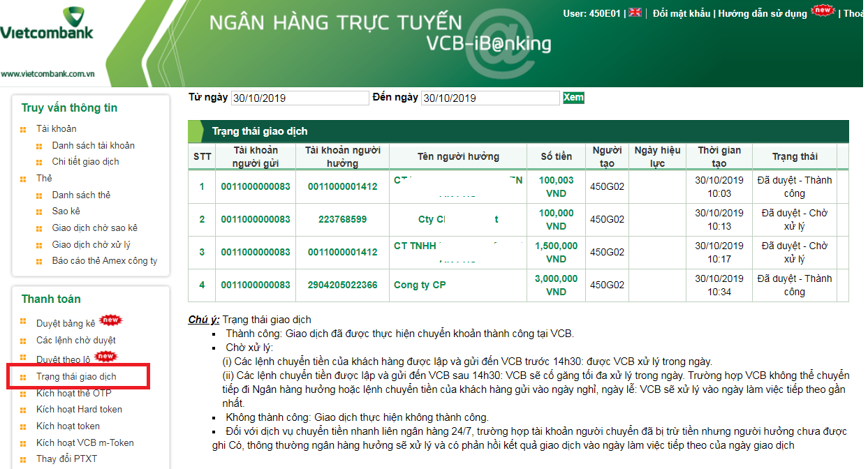
Task: Click the Xem button
Action: point(573,98)
